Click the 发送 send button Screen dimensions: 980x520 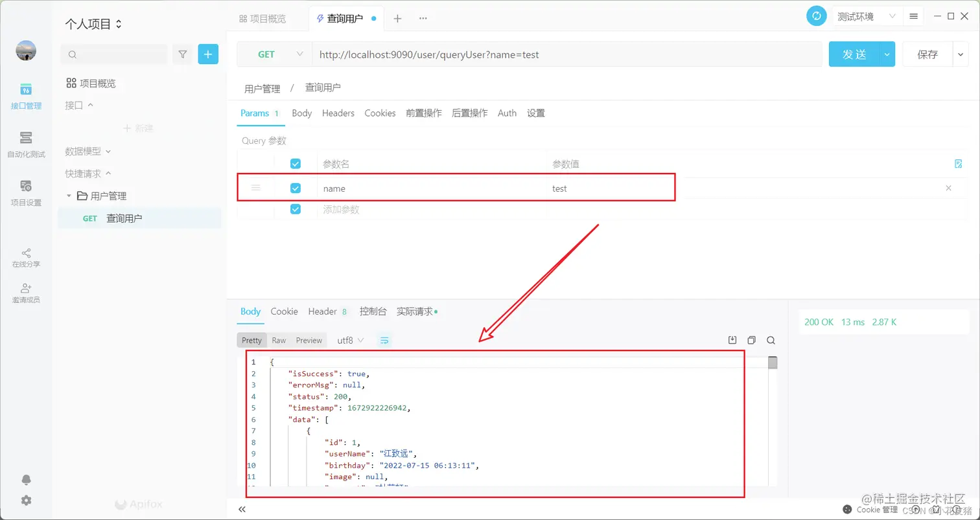(x=854, y=54)
